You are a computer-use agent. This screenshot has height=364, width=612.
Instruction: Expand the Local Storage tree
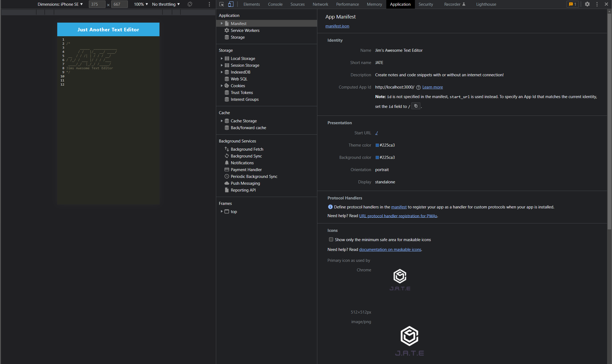222,58
